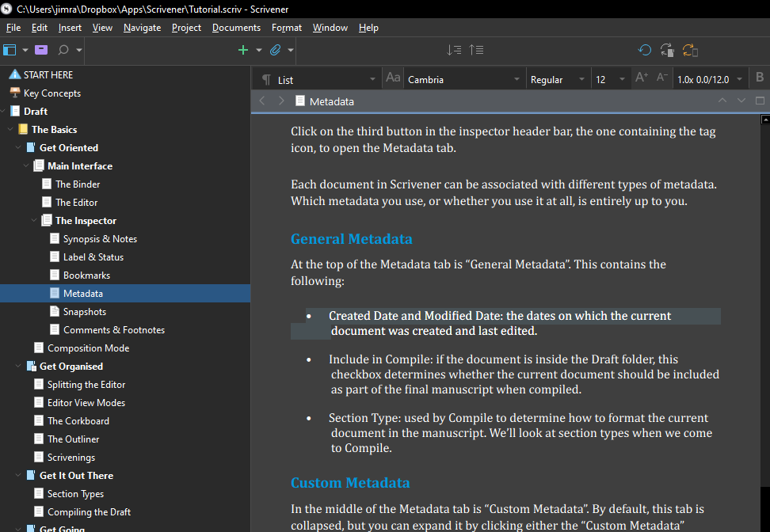Click the Move Down list icon
This screenshot has height=532, width=770.
[454, 50]
